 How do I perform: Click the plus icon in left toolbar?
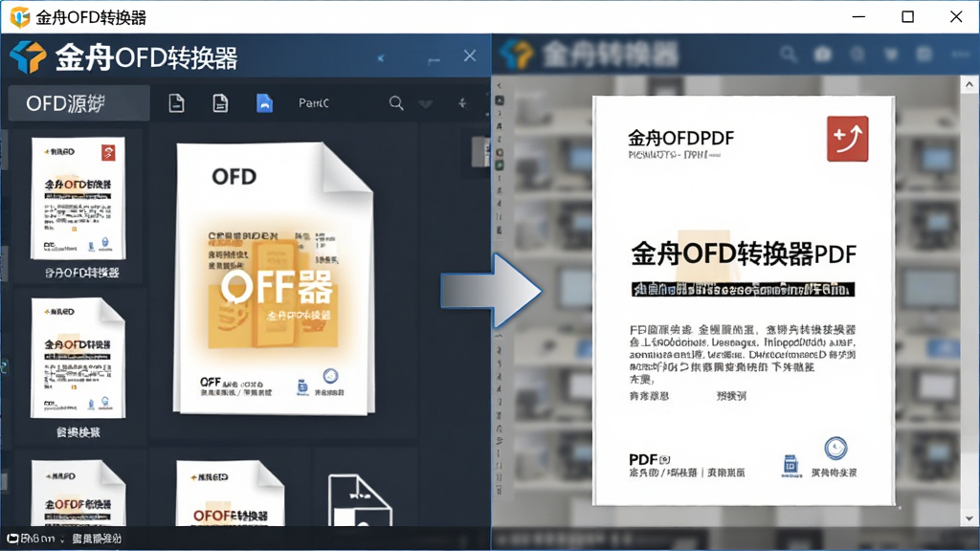(x=462, y=103)
